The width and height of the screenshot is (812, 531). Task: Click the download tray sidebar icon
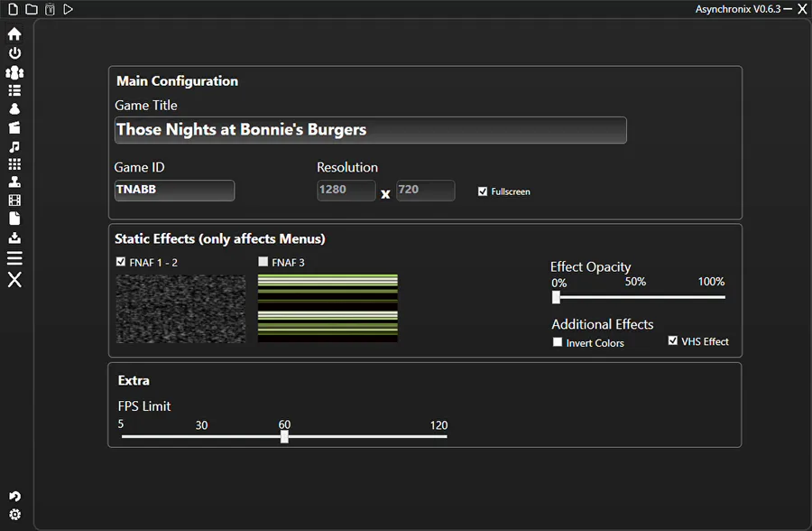click(14, 238)
